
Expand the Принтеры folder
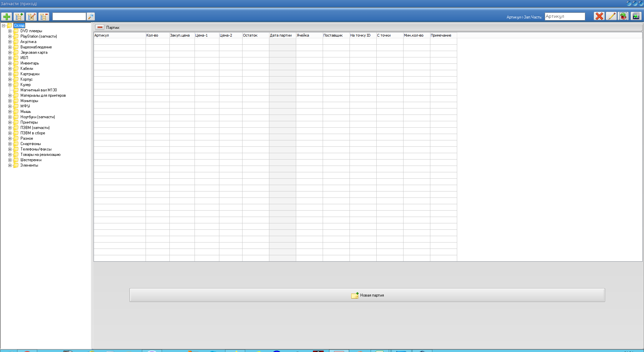[10, 122]
